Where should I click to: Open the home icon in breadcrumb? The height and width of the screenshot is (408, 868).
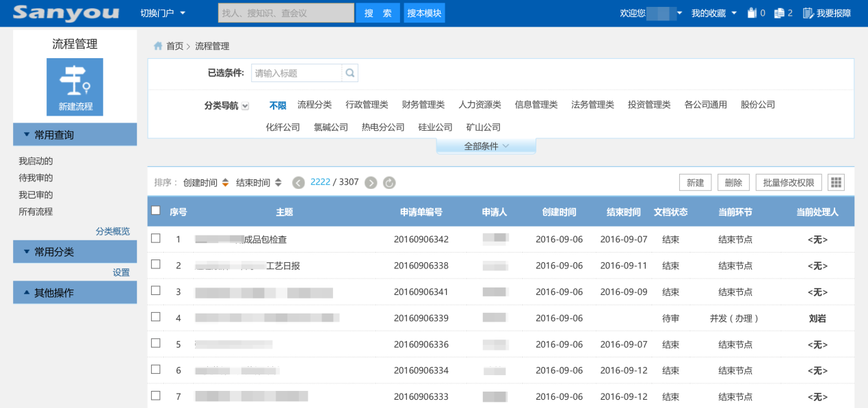(158, 46)
